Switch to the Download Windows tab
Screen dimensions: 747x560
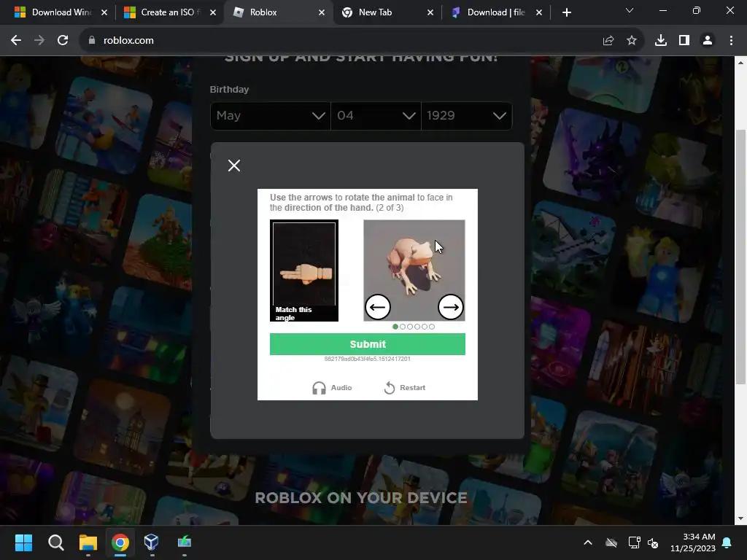[61, 12]
